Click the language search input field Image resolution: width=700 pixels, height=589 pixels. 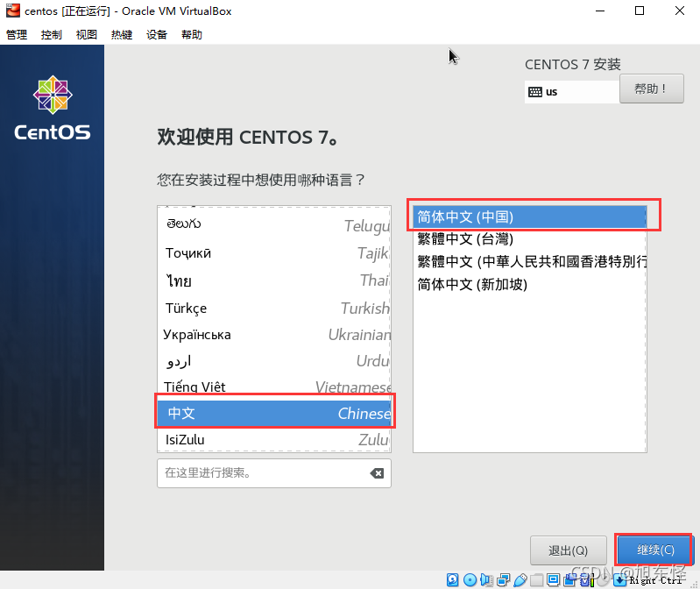[274, 473]
